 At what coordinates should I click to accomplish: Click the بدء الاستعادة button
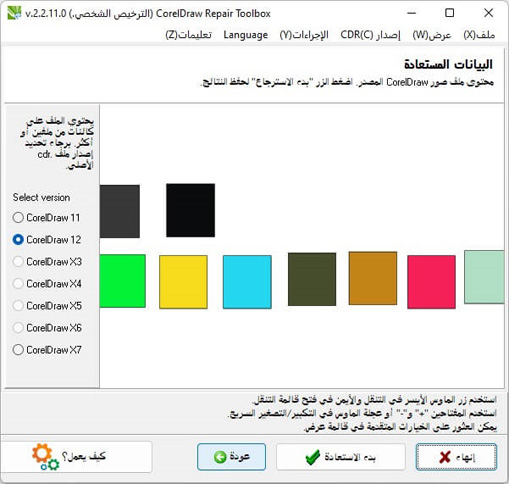(x=341, y=457)
